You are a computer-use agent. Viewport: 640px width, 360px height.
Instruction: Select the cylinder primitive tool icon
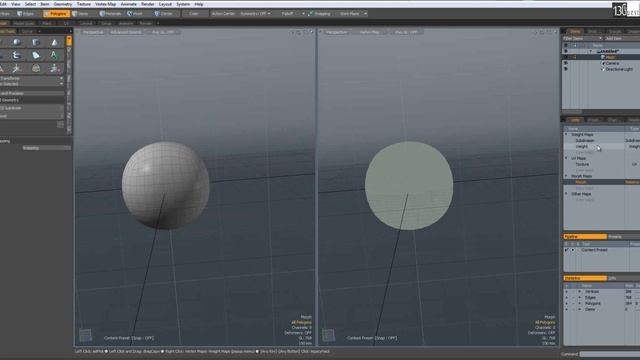tap(36, 42)
